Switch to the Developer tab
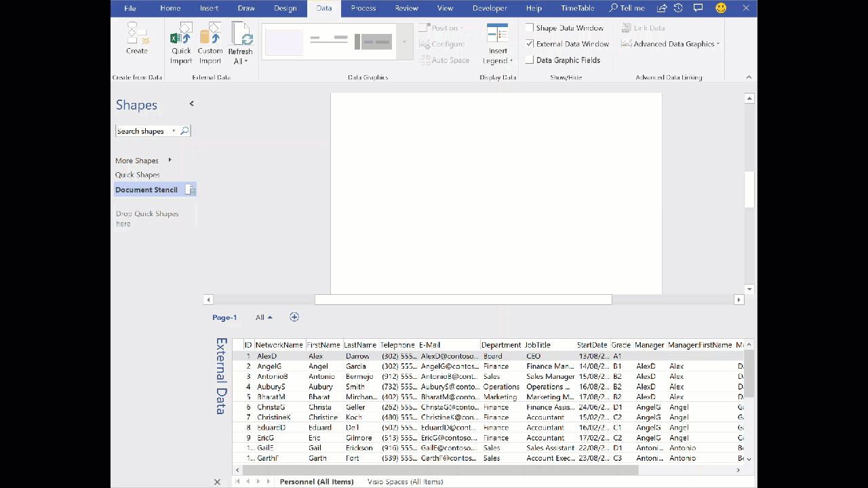The height and width of the screenshot is (488, 868). coord(490,8)
